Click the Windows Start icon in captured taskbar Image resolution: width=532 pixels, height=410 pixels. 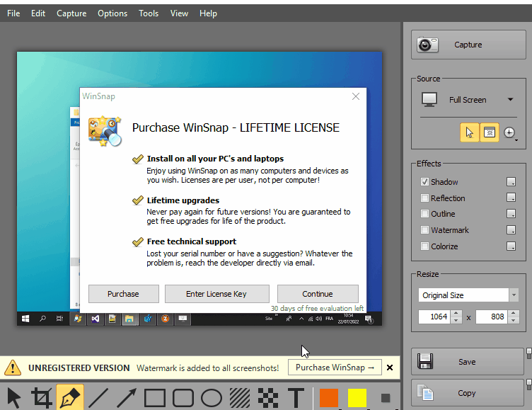tap(25, 319)
